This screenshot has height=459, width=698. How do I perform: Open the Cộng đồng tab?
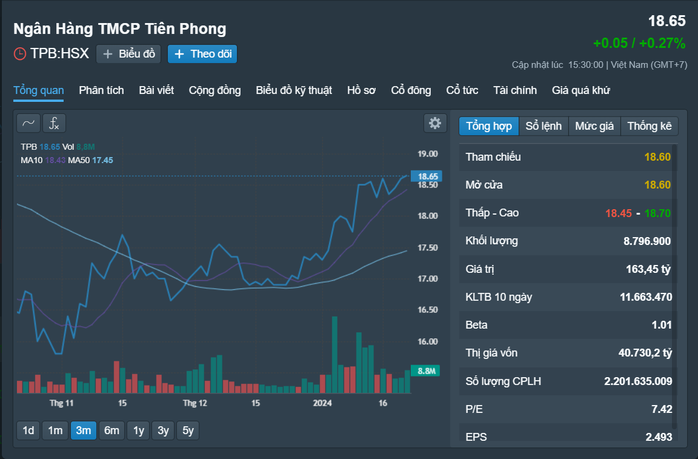pyautogui.click(x=215, y=90)
